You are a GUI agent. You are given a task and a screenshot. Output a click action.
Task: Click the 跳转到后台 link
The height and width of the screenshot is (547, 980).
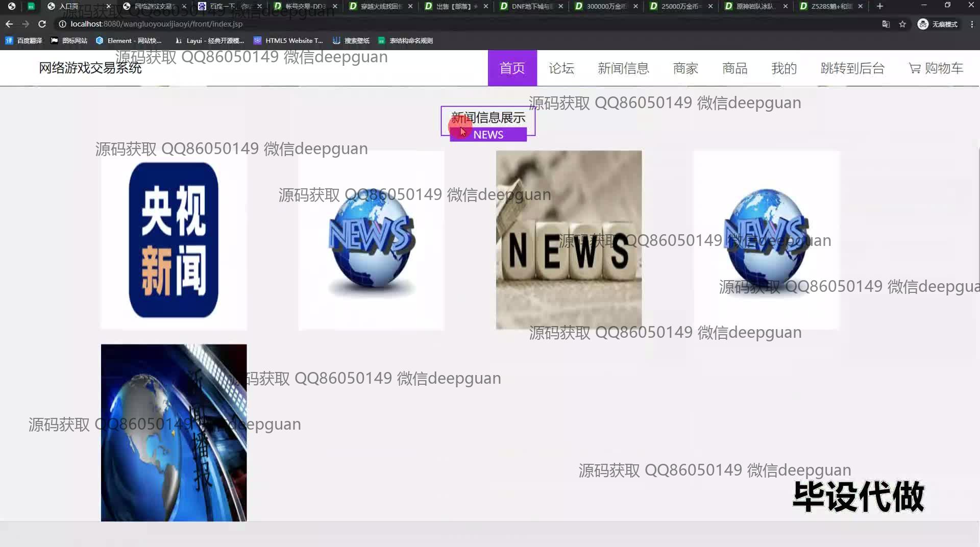pos(852,68)
